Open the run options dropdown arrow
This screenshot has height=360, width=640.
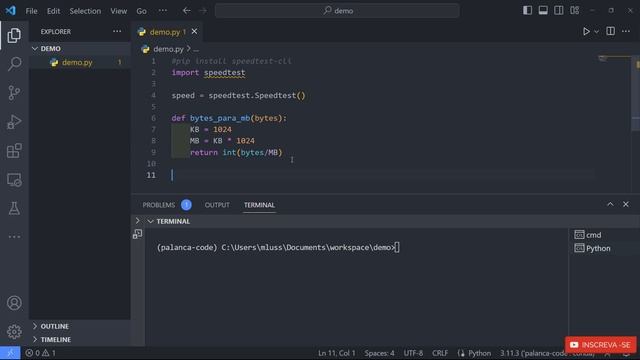pyautogui.click(x=596, y=31)
